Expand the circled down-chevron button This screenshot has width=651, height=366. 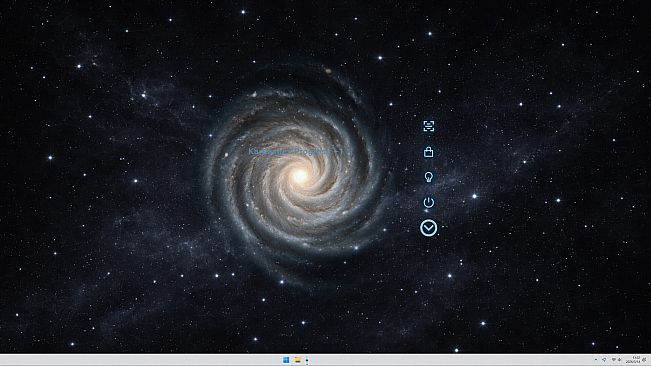[x=428, y=228]
